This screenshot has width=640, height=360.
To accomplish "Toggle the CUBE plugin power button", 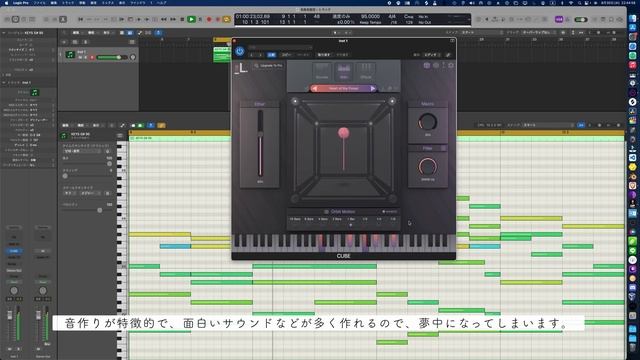I will (240, 51).
